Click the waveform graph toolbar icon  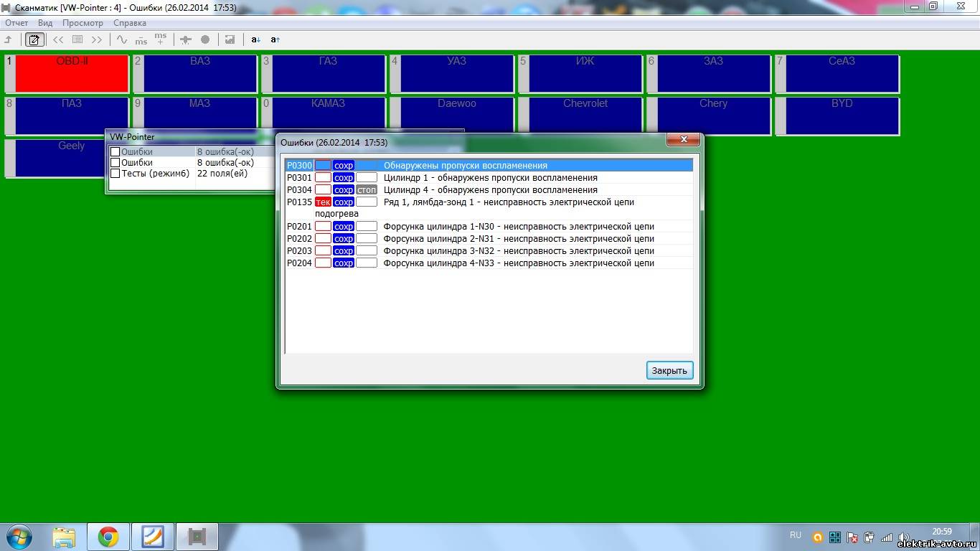pyautogui.click(x=122, y=39)
